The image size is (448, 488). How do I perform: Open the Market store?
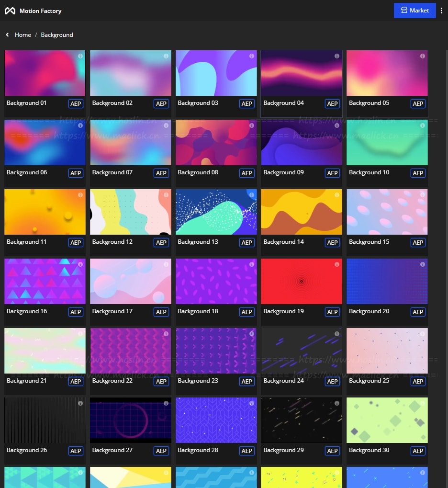pyautogui.click(x=414, y=11)
